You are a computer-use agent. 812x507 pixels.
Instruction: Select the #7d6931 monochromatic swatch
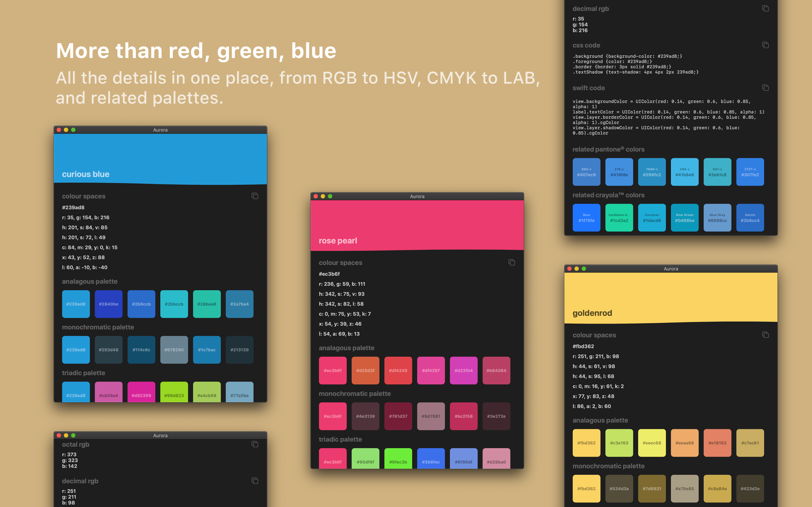tap(652, 488)
